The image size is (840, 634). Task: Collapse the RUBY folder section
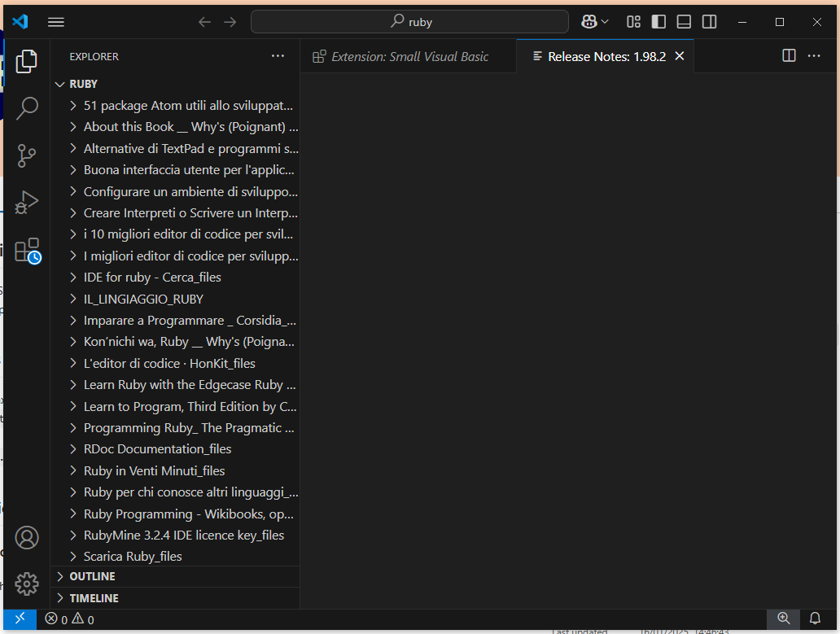(175, 84)
